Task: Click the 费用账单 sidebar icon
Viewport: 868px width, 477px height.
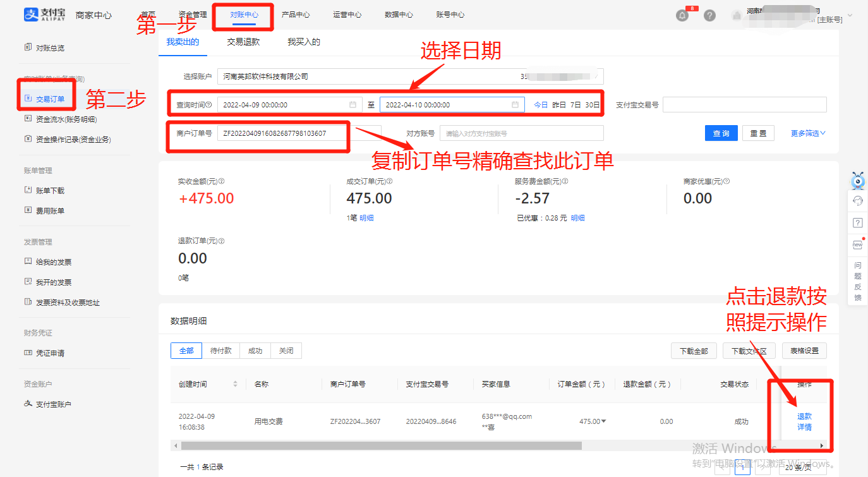Action: (x=28, y=210)
